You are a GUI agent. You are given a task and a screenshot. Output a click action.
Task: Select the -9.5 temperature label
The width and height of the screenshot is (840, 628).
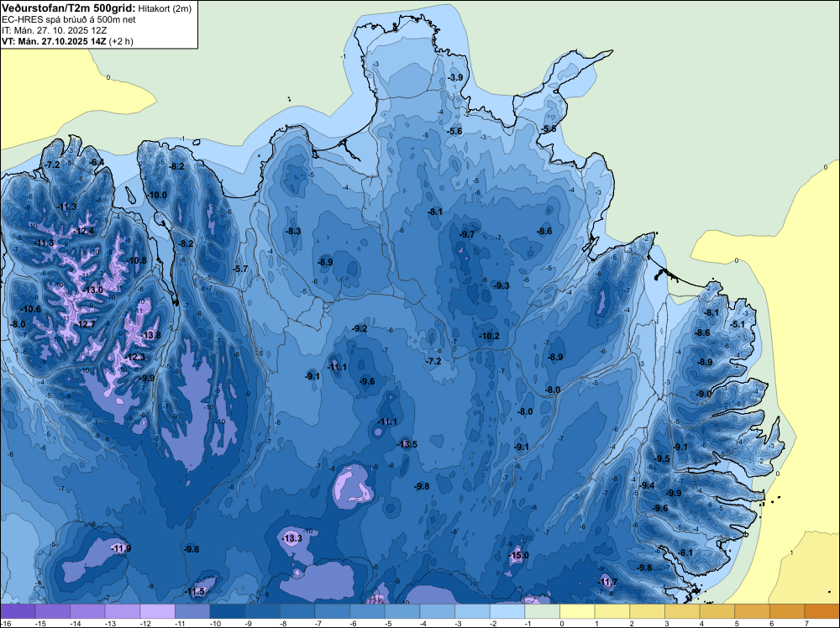662,458
